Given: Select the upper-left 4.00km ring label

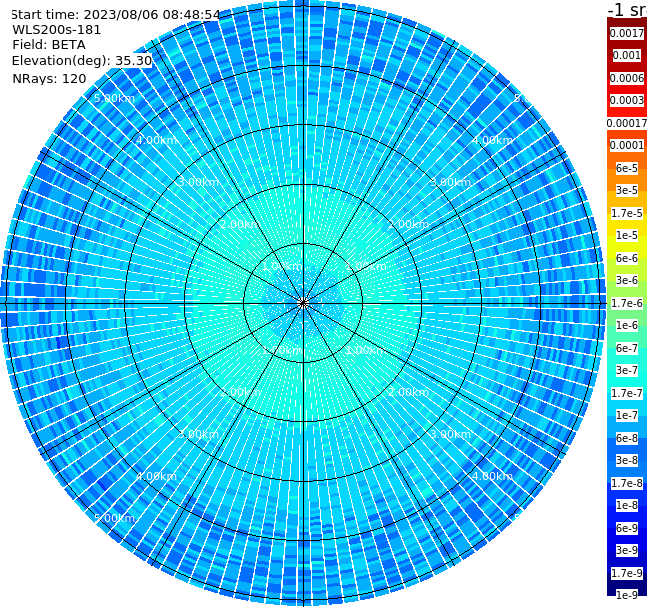Looking at the screenshot, I should click(156, 140).
